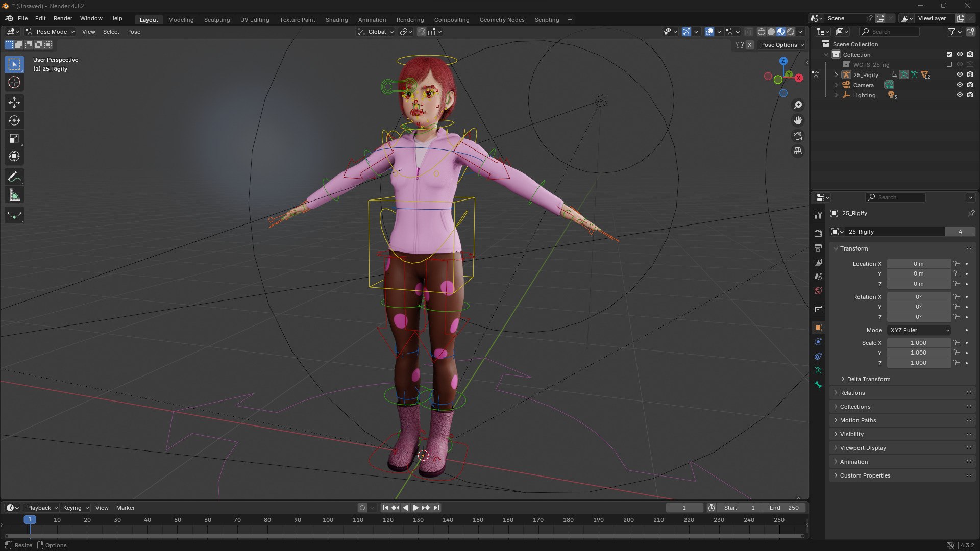This screenshot has width=980, height=551.
Task: Expand the Lighting outliner item
Action: coord(836,95)
